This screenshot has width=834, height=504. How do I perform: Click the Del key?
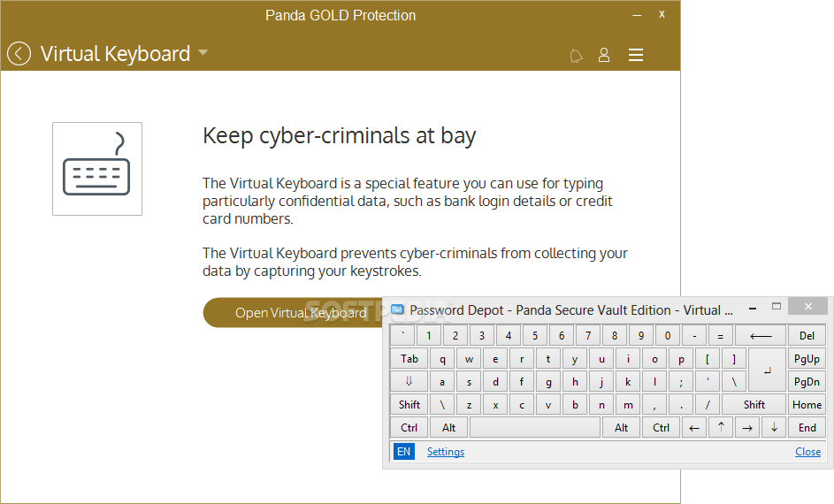coord(807,335)
